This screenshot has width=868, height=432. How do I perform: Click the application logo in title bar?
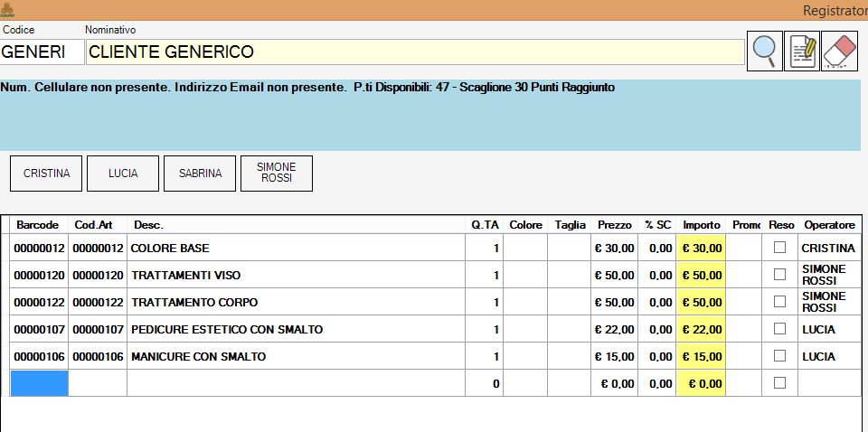7,10
